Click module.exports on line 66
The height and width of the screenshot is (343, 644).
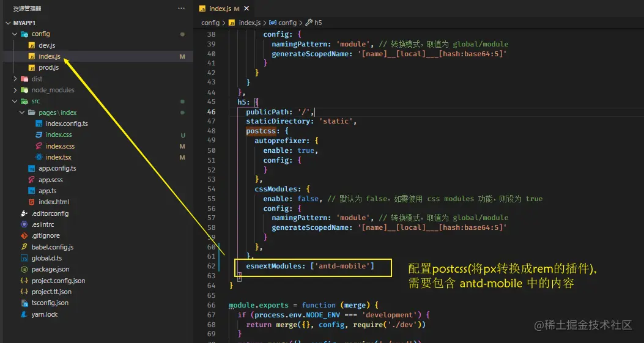[259, 305]
